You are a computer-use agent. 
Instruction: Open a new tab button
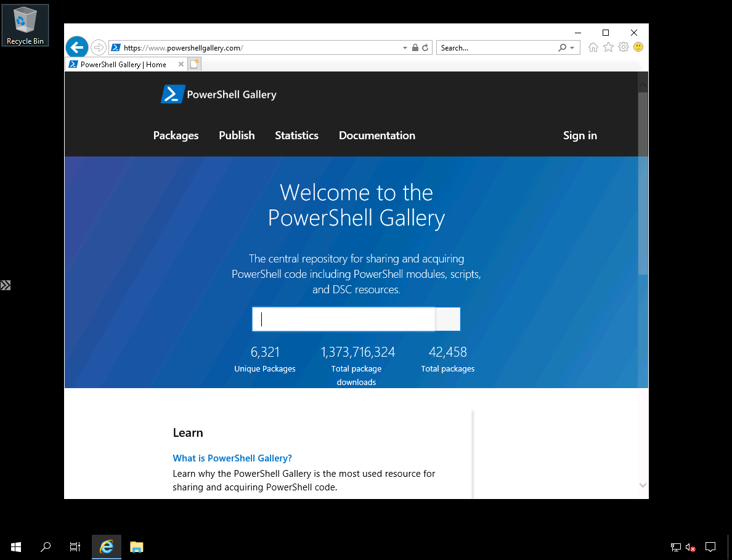pos(195,64)
